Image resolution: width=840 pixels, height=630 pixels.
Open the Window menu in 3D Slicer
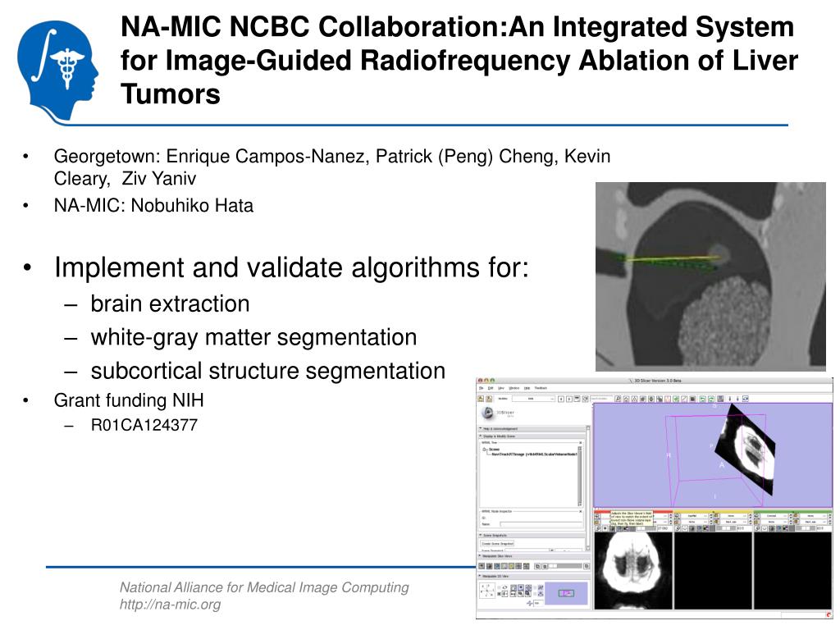pos(514,388)
